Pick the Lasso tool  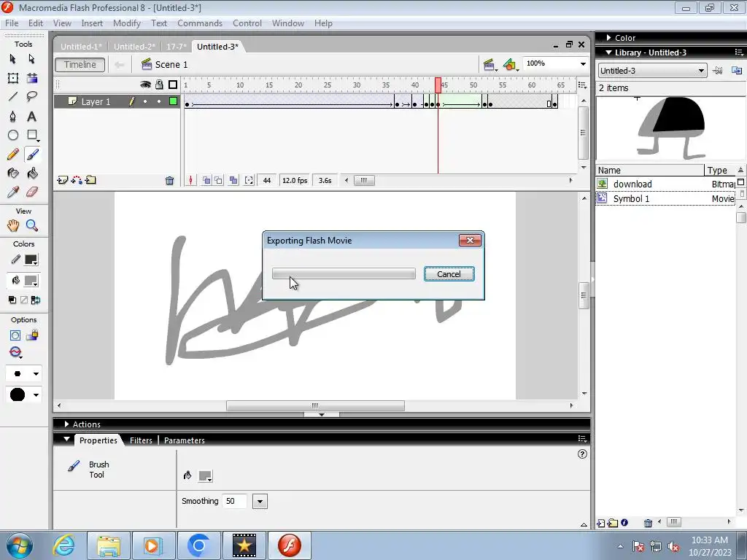32,97
